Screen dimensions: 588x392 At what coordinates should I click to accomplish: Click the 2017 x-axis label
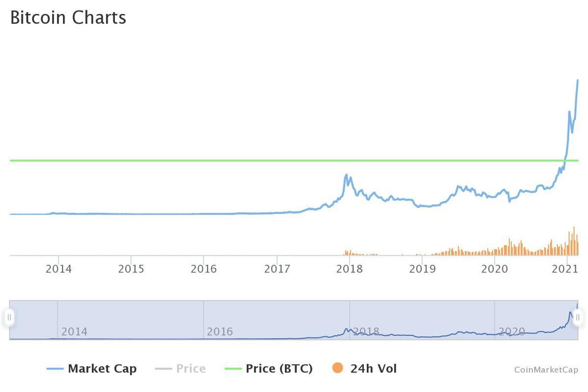coord(277,269)
